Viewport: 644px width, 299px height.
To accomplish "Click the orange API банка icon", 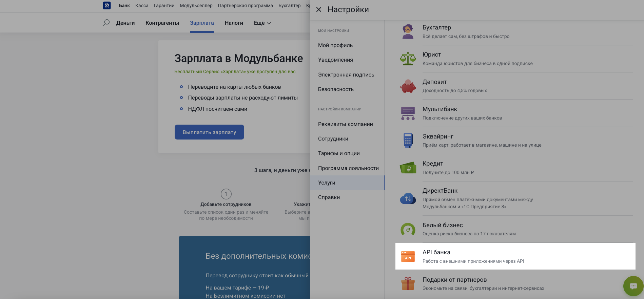I will [x=408, y=256].
